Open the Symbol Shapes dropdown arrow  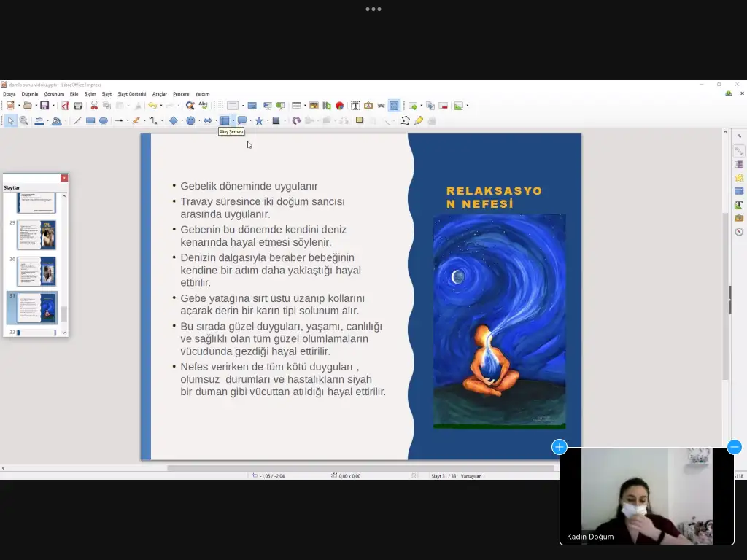coord(199,121)
